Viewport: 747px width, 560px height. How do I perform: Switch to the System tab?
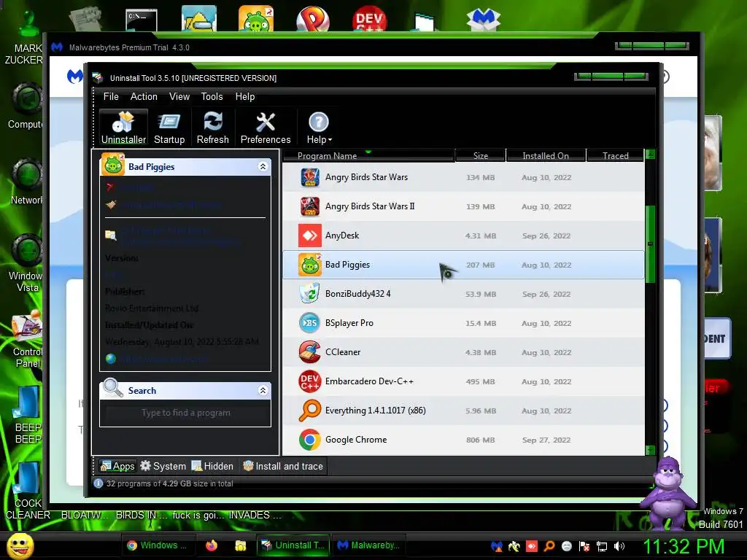163,466
